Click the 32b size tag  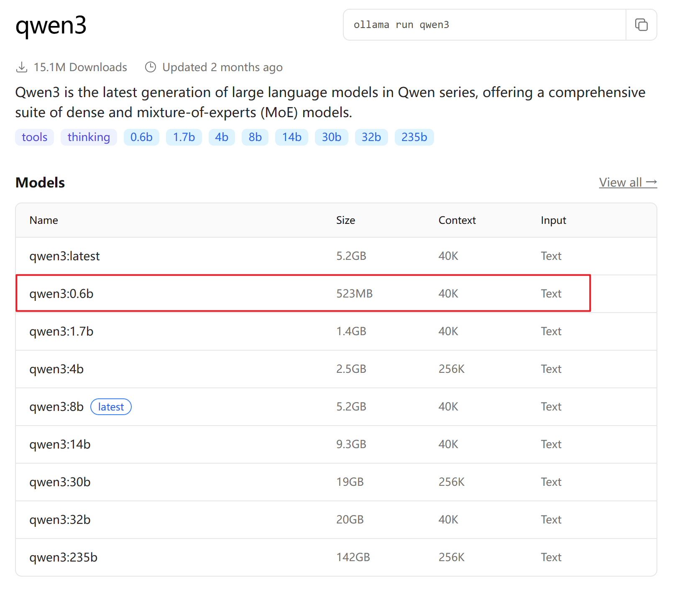371,137
